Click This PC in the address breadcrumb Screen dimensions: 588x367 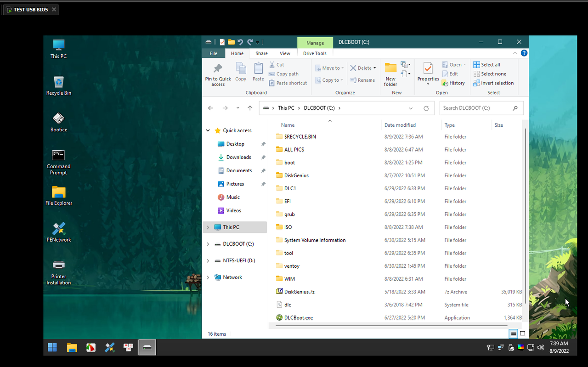(x=286, y=108)
